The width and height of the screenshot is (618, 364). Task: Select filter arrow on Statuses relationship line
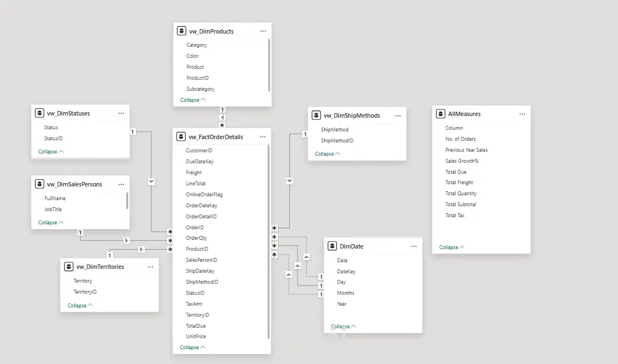151,181
